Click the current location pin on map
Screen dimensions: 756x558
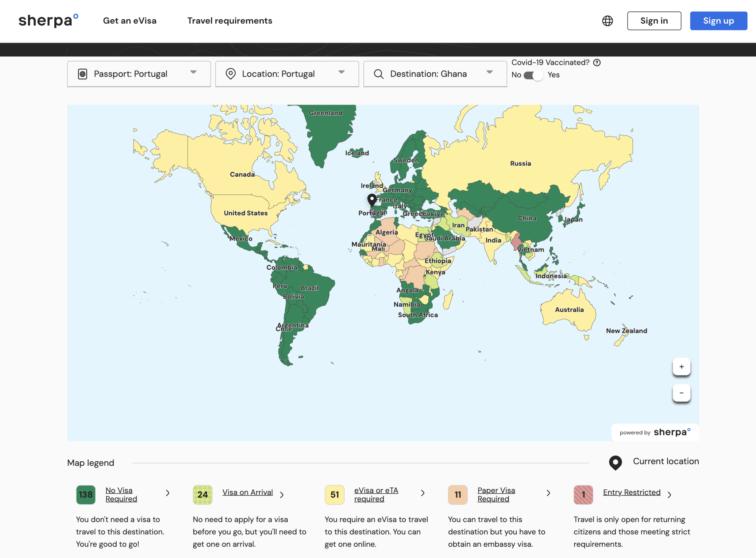tap(372, 199)
